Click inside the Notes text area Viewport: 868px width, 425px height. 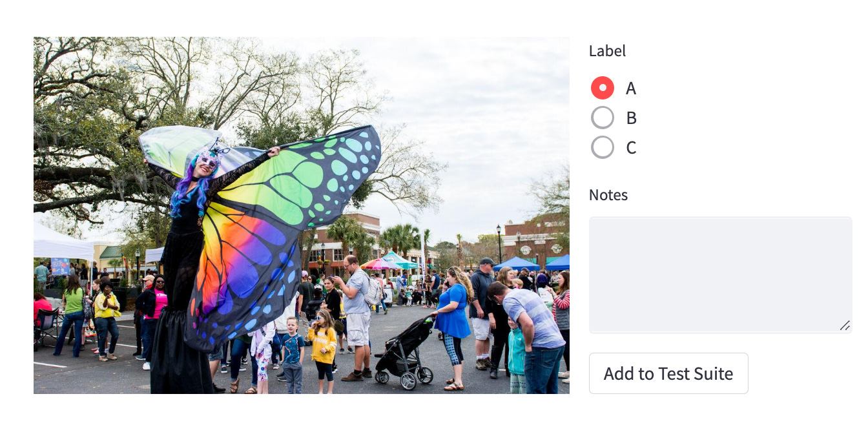720,275
